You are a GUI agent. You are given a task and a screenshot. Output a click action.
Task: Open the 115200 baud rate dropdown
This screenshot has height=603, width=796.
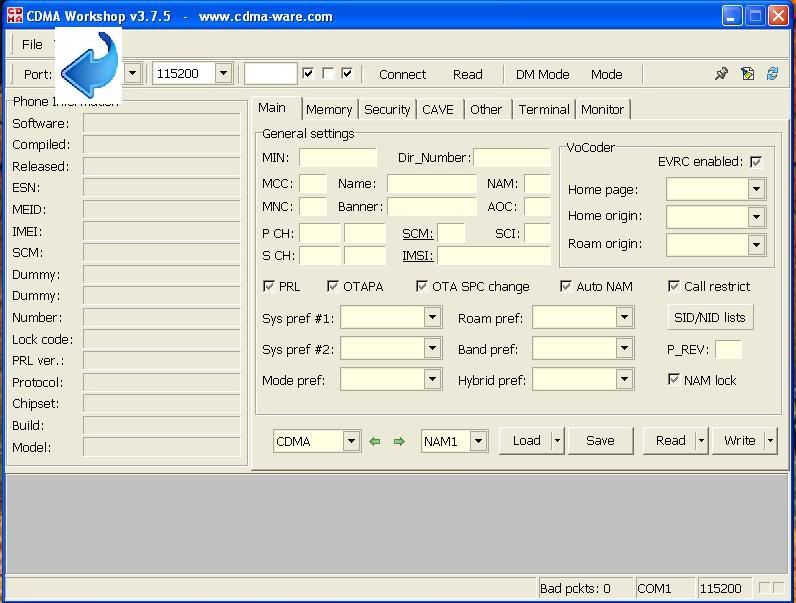click(x=223, y=74)
